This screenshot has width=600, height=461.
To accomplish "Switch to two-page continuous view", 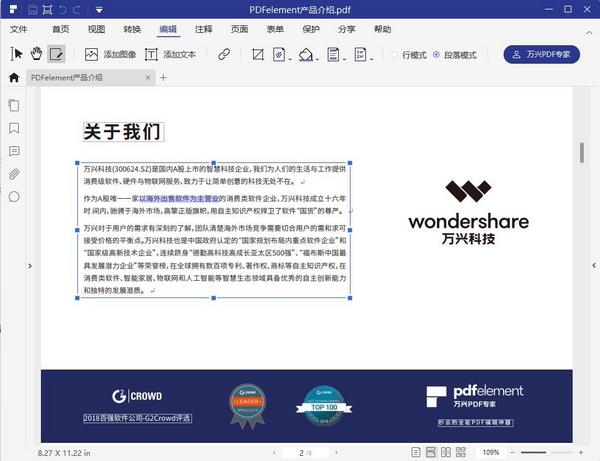I will click(461, 453).
